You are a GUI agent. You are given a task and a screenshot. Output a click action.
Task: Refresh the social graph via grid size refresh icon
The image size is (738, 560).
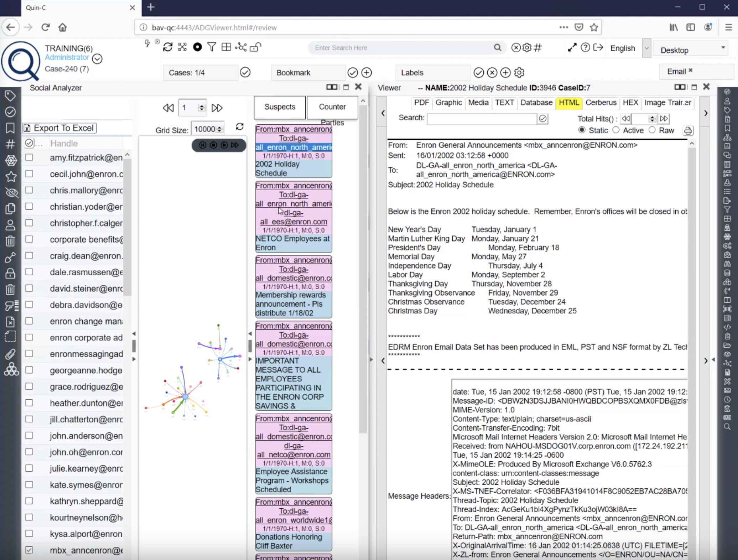point(240,126)
